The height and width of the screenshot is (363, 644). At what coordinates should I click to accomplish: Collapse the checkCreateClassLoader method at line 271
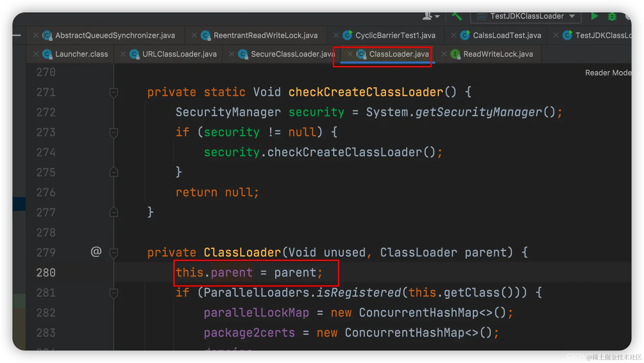point(113,92)
